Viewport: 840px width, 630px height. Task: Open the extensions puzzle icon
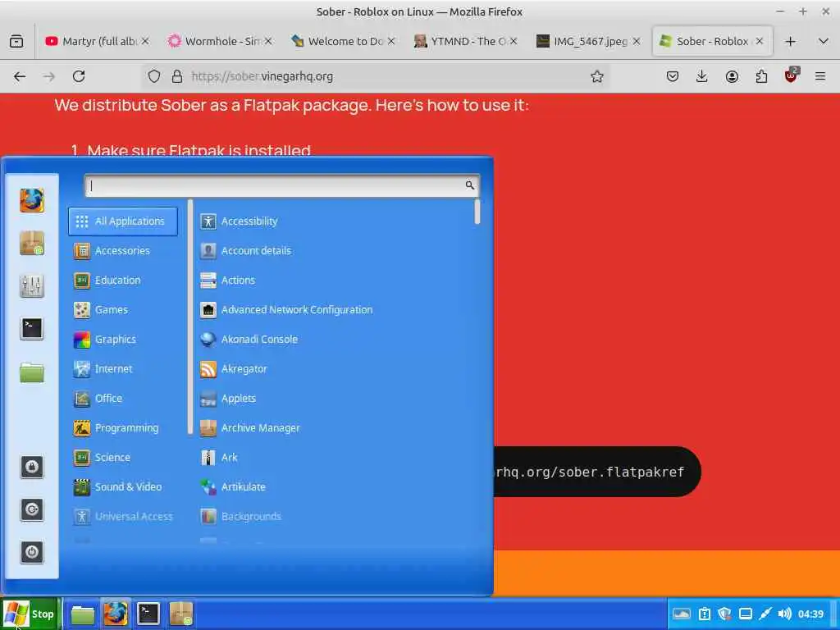(x=761, y=76)
